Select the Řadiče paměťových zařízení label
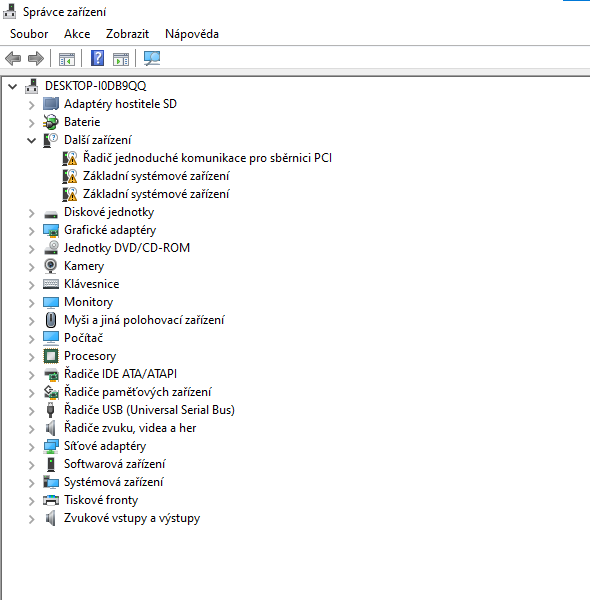The image size is (590, 600). [137, 392]
